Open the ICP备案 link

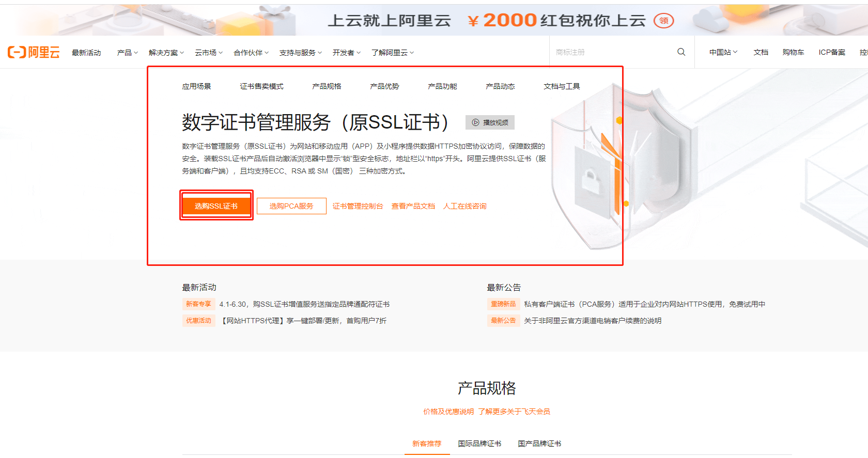(832, 52)
